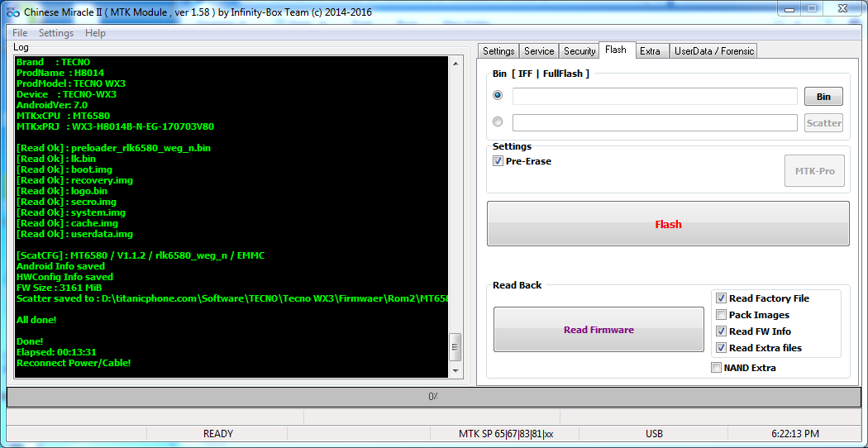Toggle Read FW Info checkbox

coord(722,331)
